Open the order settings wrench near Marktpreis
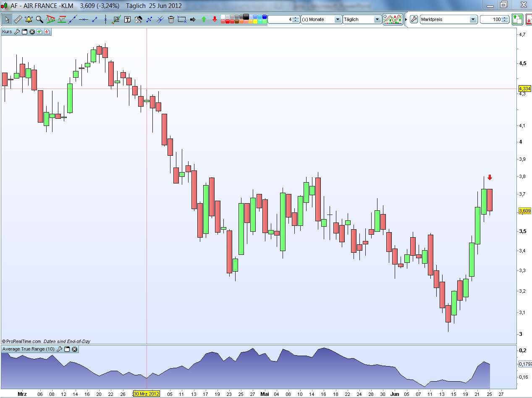 coord(414,19)
